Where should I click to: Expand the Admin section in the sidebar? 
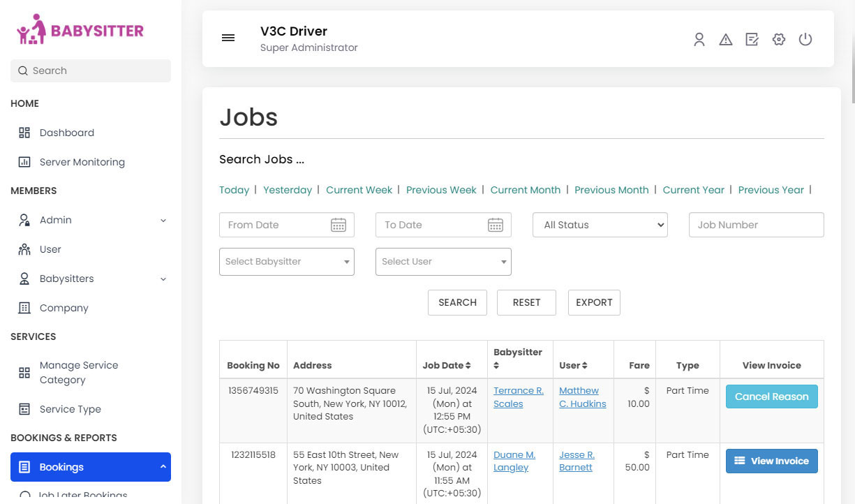[x=163, y=220]
